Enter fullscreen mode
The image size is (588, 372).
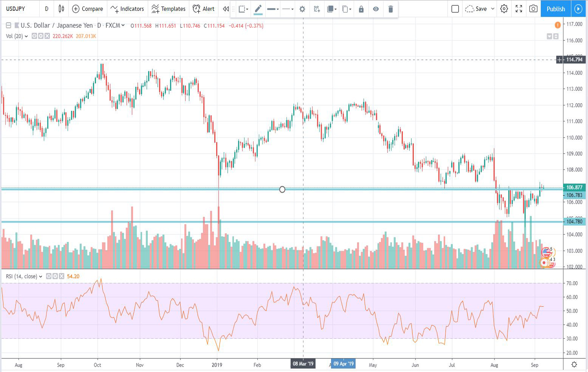click(519, 9)
